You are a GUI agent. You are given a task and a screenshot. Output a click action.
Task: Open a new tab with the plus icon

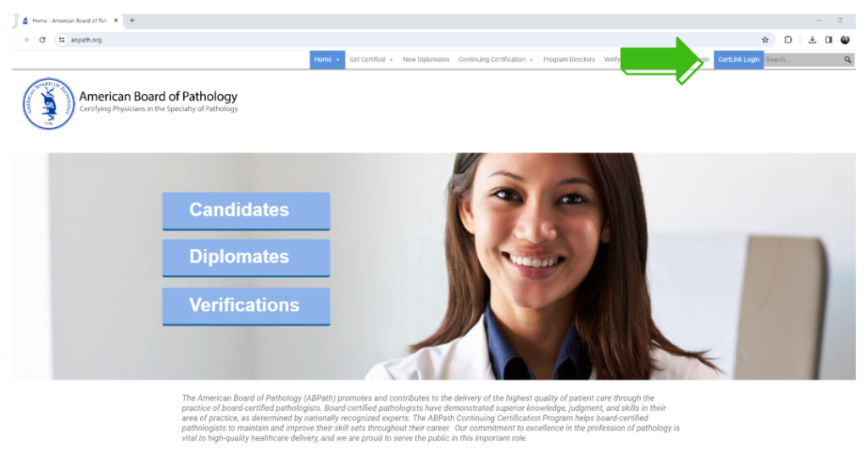click(x=131, y=20)
